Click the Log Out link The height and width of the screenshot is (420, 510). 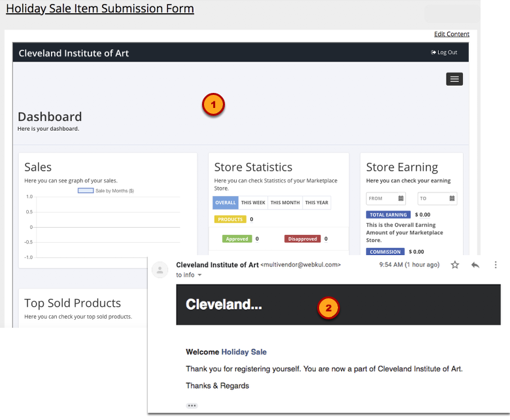444,52
